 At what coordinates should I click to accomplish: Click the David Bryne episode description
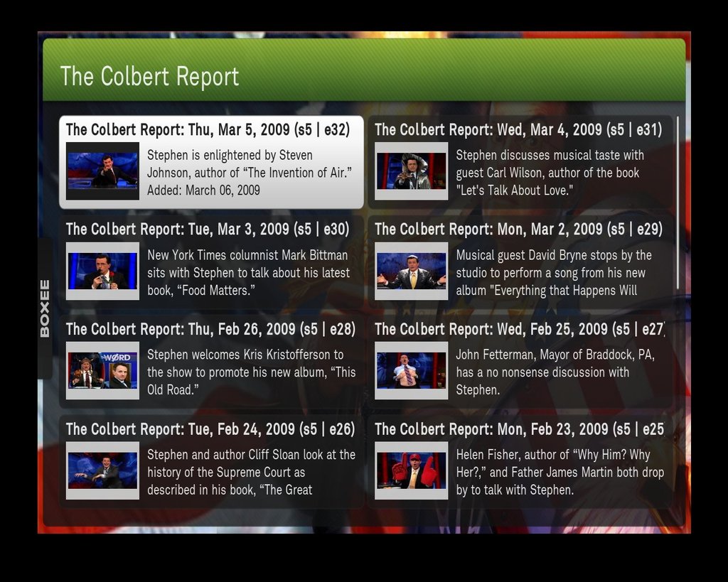(554, 273)
